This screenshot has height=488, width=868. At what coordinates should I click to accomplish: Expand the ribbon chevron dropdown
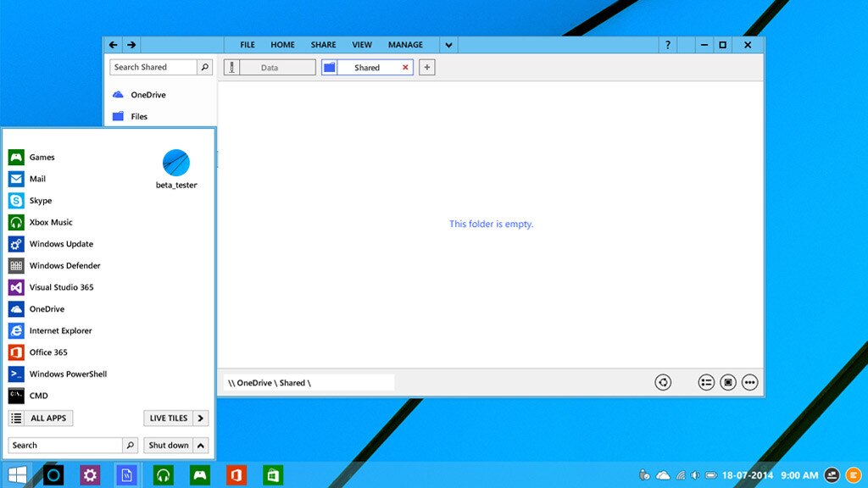448,45
